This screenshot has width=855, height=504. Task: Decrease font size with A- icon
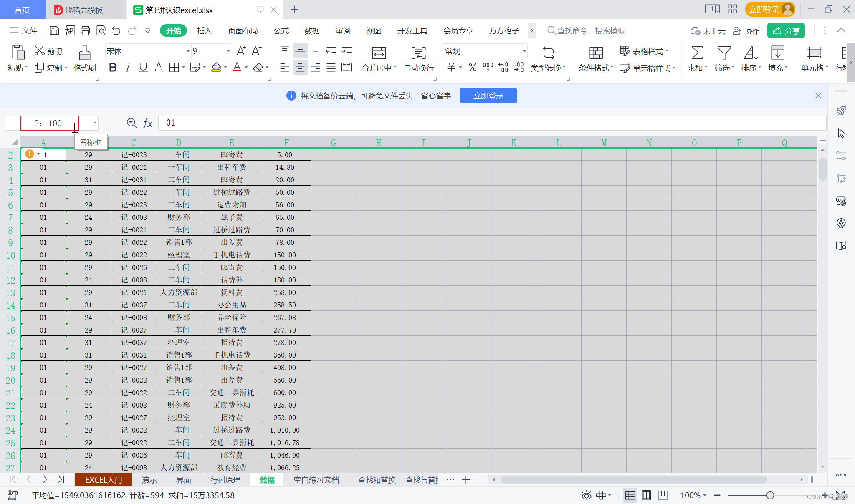[257, 51]
